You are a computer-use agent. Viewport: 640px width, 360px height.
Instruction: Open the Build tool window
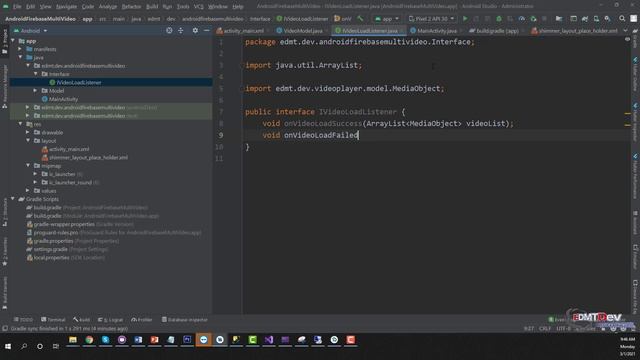(82, 320)
